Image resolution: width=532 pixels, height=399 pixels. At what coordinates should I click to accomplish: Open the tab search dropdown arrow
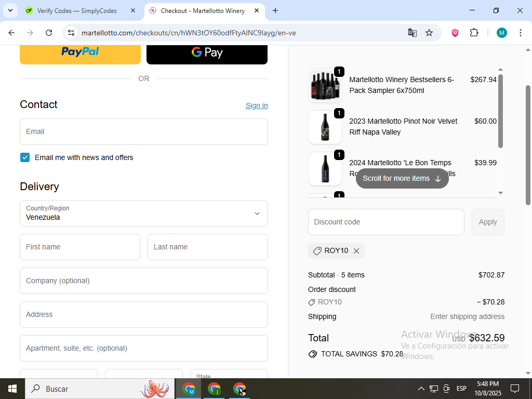click(x=10, y=10)
